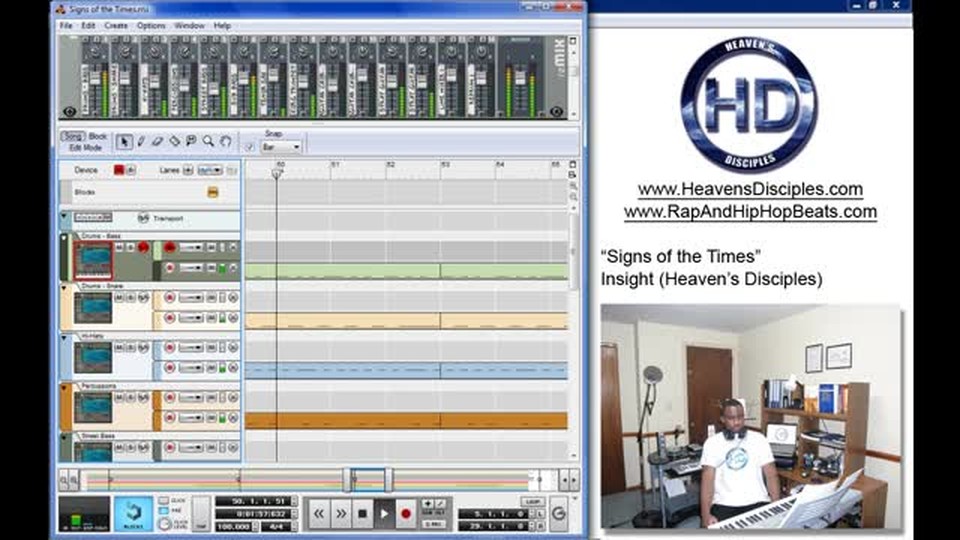Collapse the Street Bass track
This screenshot has width=960, height=540.
tap(64, 437)
